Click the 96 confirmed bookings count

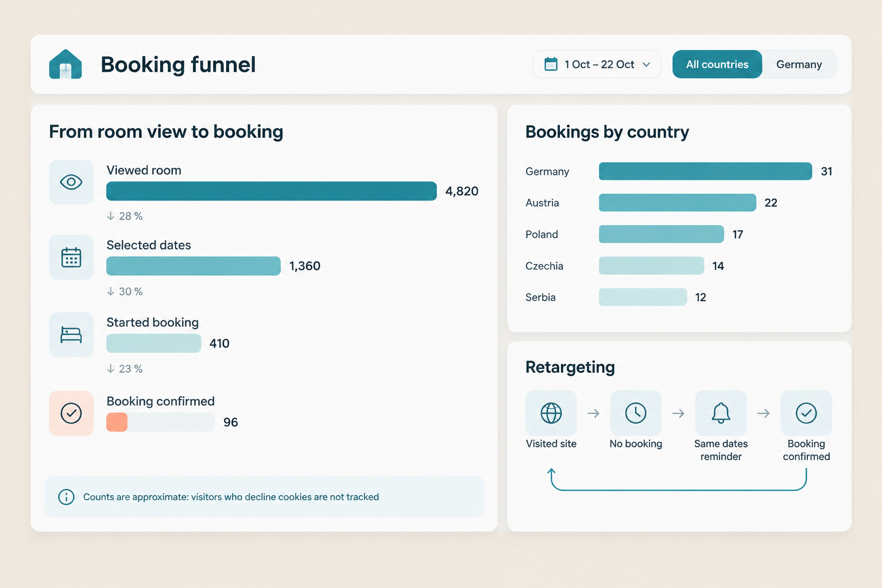click(231, 422)
